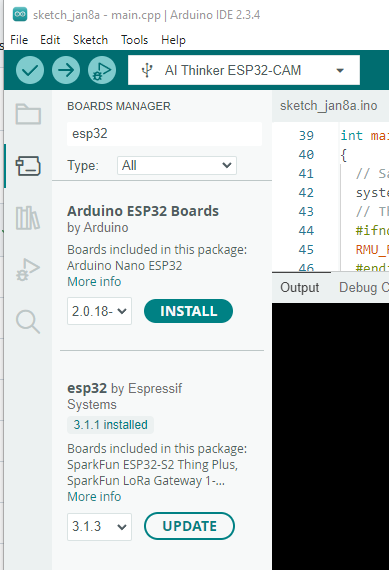Open the Sketchbook folder sidebar icon
This screenshot has width=389, height=570.
pos(28,114)
